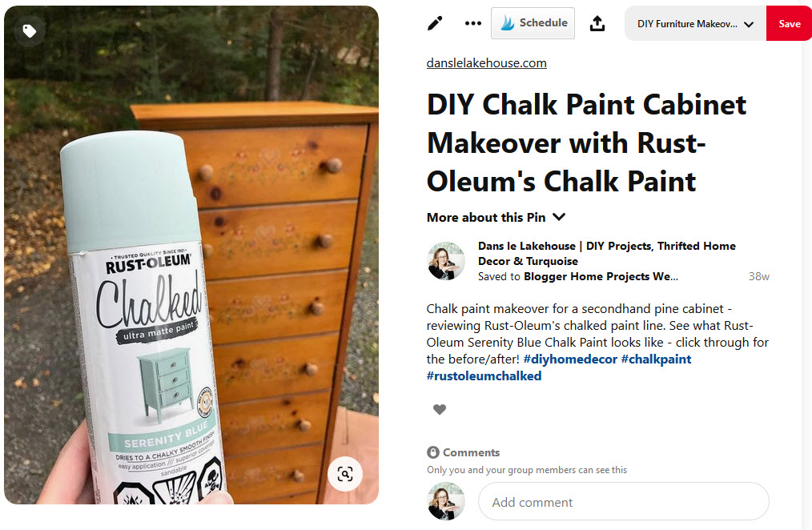Click the Add comment field
The image size is (812, 530).
[x=624, y=501]
